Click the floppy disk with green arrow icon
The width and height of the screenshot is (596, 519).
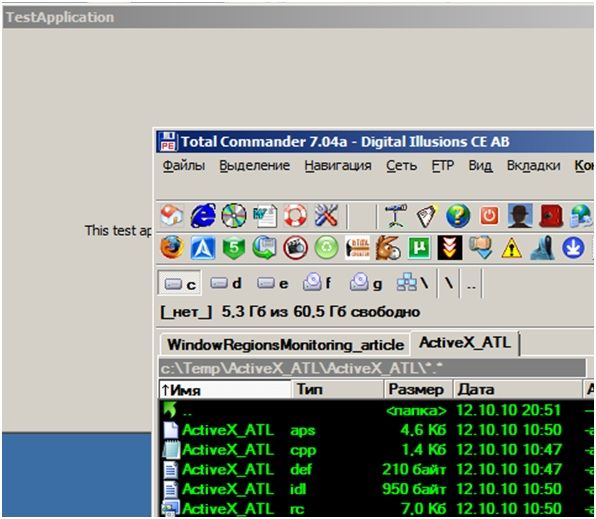(x=265, y=248)
